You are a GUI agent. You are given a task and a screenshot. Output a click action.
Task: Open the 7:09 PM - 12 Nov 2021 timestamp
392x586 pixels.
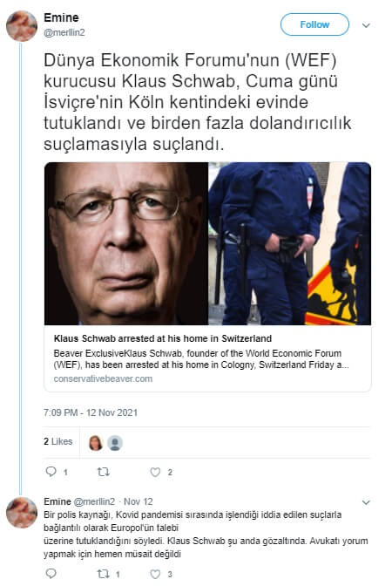(91, 412)
